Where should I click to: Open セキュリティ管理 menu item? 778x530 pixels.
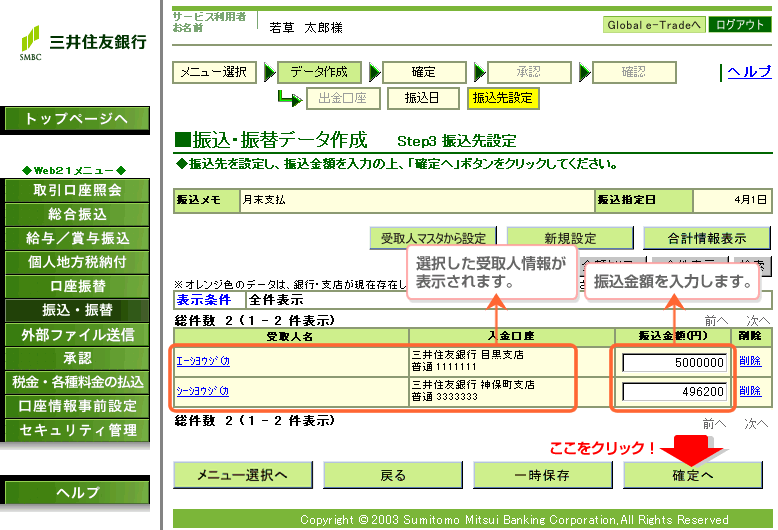77,430
